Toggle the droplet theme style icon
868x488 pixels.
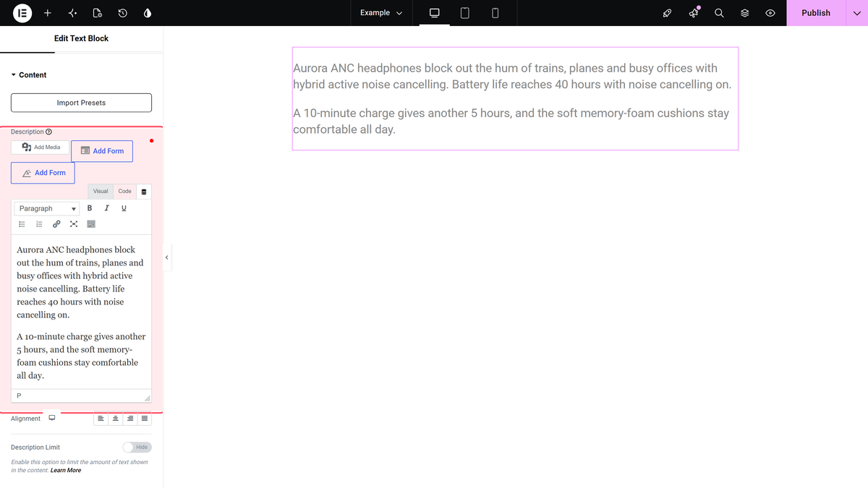pos(148,13)
